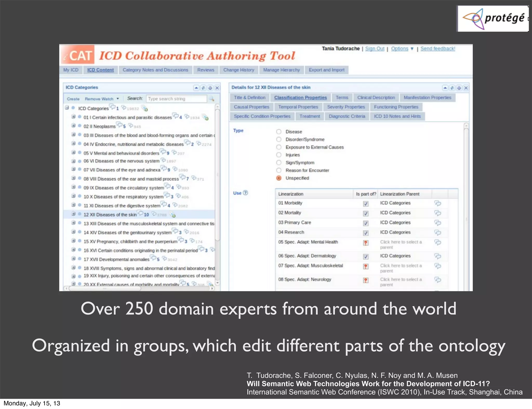This screenshot has width=532, height=409.
Task: Select the Sign/Symptom radio button
Action: (x=279, y=162)
